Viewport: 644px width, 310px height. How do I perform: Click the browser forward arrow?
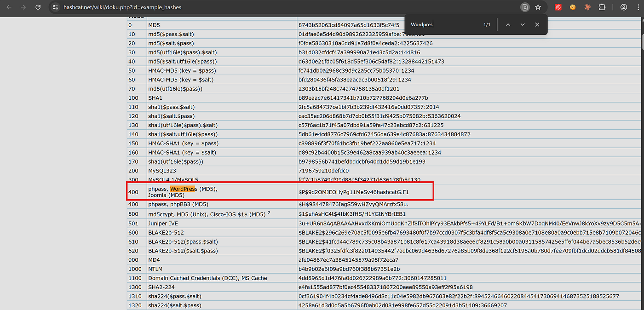[x=23, y=7]
